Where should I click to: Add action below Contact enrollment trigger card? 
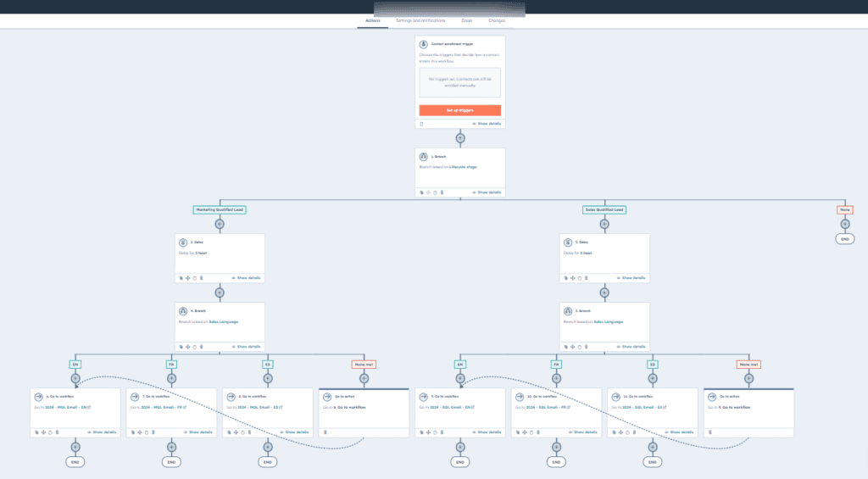460,138
